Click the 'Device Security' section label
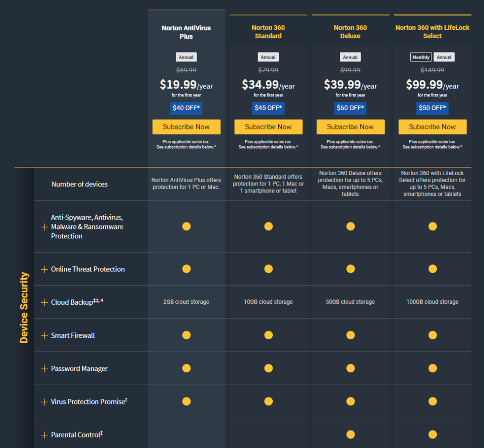The image size is (484, 448). (24, 307)
